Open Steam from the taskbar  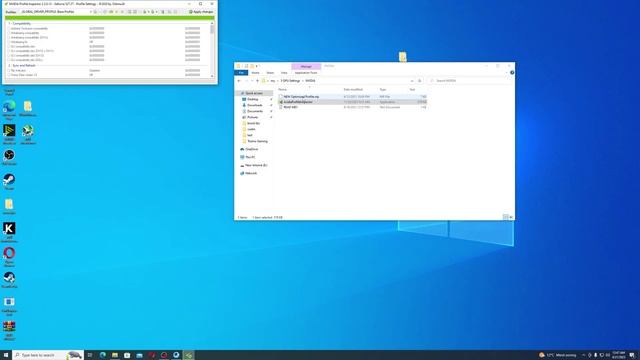[176, 355]
